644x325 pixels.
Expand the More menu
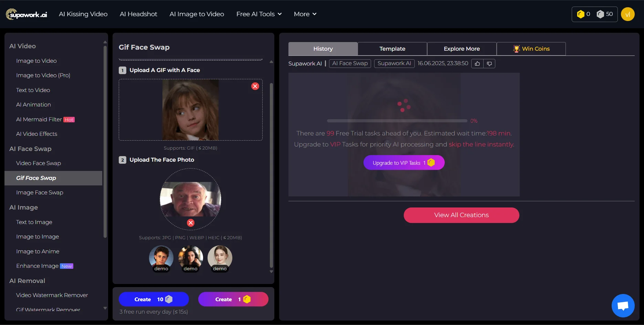(x=305, y=14)
